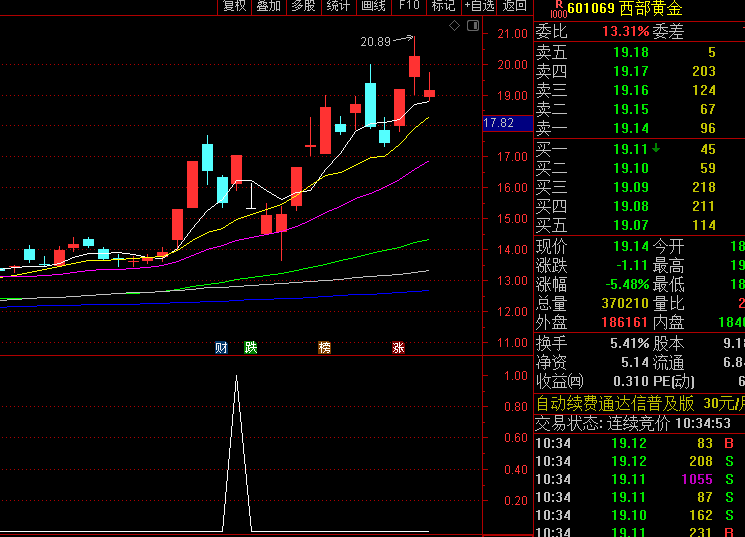Click 卖四 price 19.17
745x537 pixels.
click(x=631, y=71)
